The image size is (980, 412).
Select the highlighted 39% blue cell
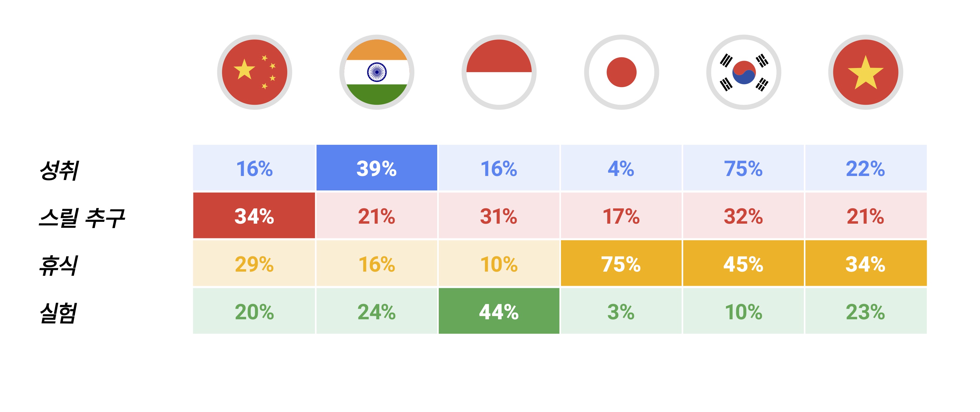[377, 167]
